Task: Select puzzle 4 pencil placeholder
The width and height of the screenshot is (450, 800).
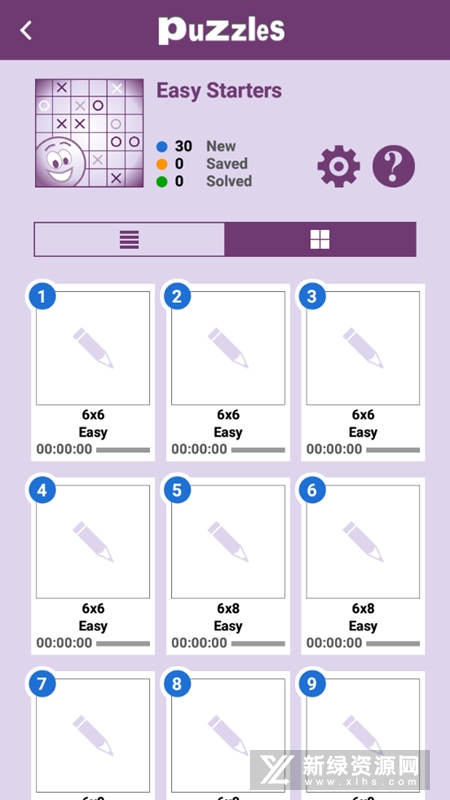Action: tap(93, 542)
